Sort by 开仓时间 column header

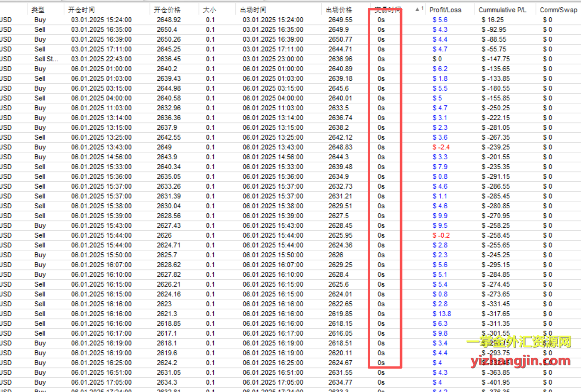(x=82, y=10)
